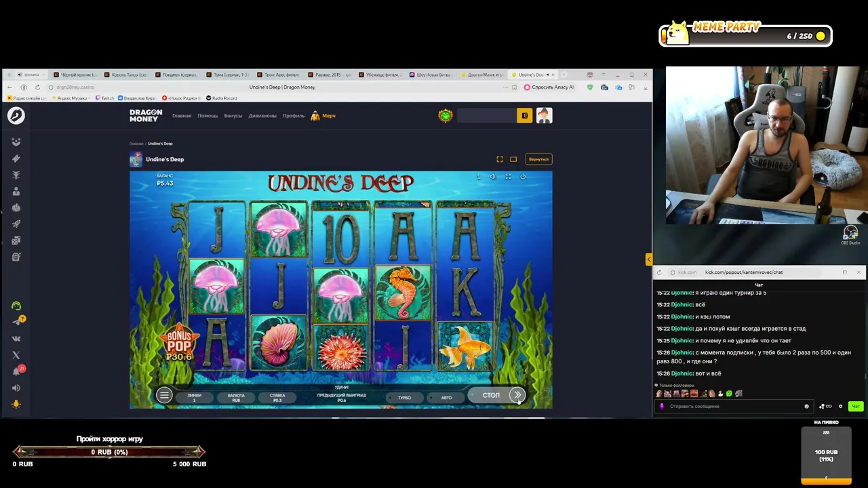Image resolution: width=868 pixels, height=488 pixels.
Task: Click the game fullscreen icon near power
Action: [x=508, y=176]
